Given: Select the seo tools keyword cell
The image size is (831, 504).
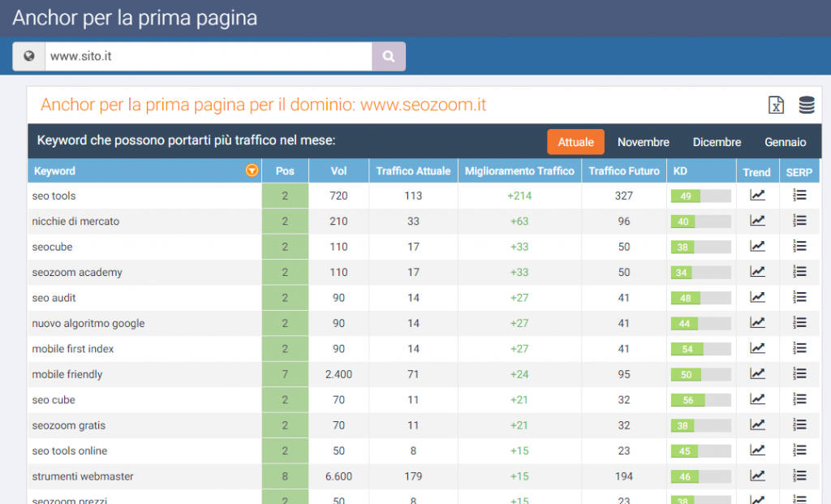Looking at the screenshot, I should [144, 196].
